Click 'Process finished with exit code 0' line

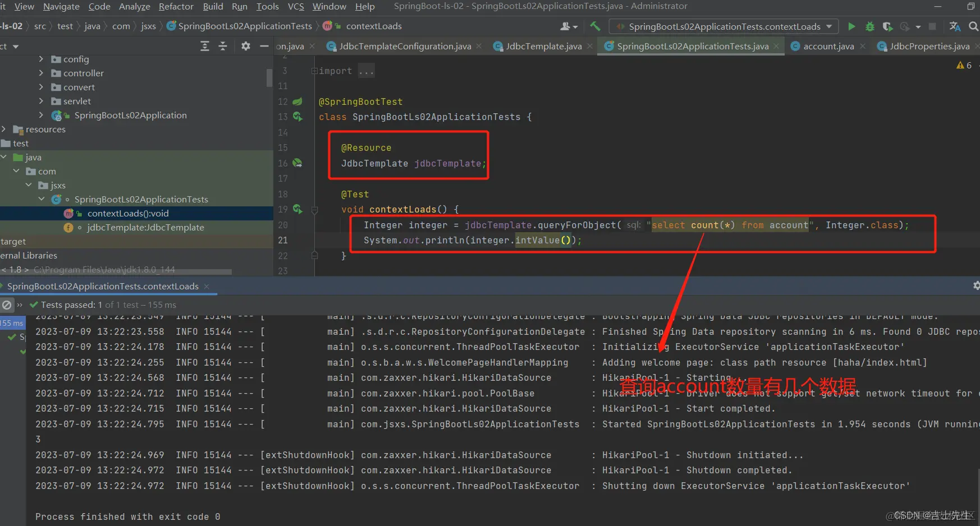point(127,517)
